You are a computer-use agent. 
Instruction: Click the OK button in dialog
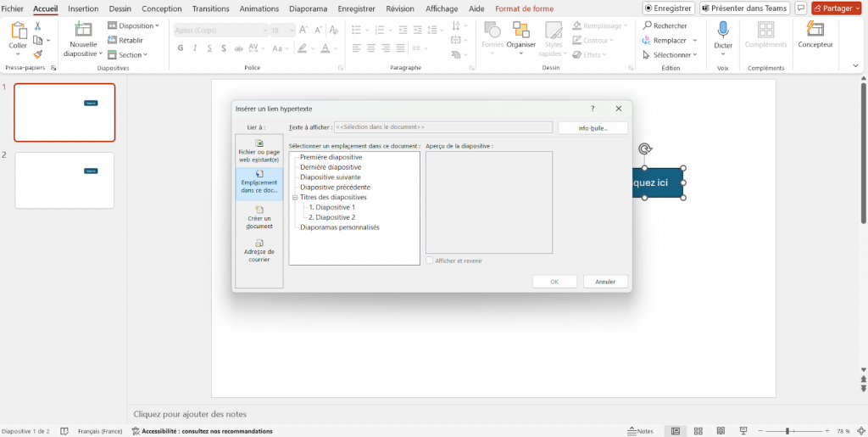click(x=554, y=282)
